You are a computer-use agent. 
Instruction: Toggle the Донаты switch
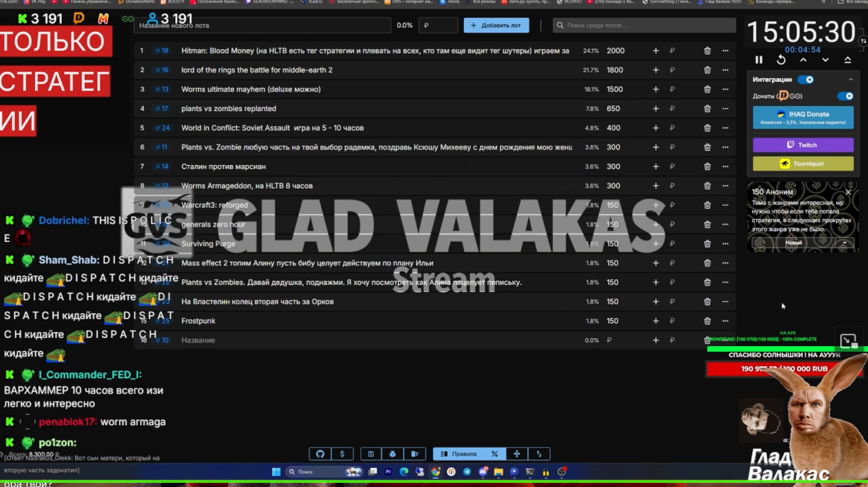click(x=845, y=96)
